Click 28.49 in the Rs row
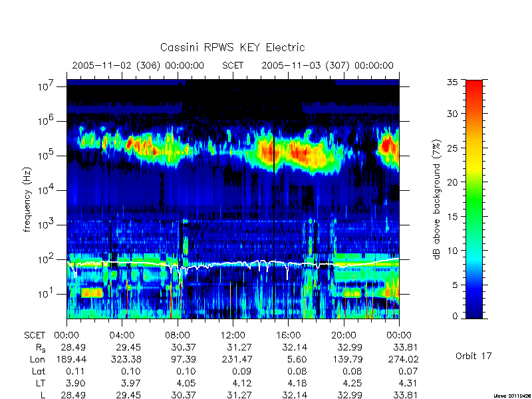 (73, 347)
